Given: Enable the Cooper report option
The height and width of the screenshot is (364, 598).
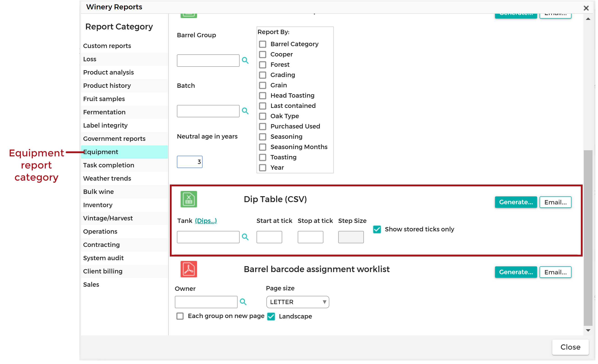Looking at the screenshot, I should click(262, 54).
